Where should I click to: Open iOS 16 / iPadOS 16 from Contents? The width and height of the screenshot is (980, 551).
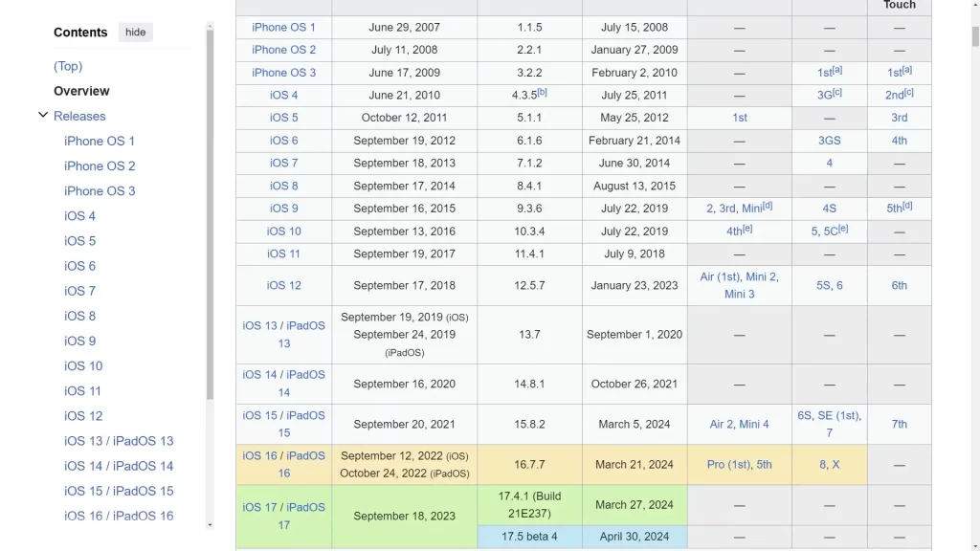click(119, 516)
